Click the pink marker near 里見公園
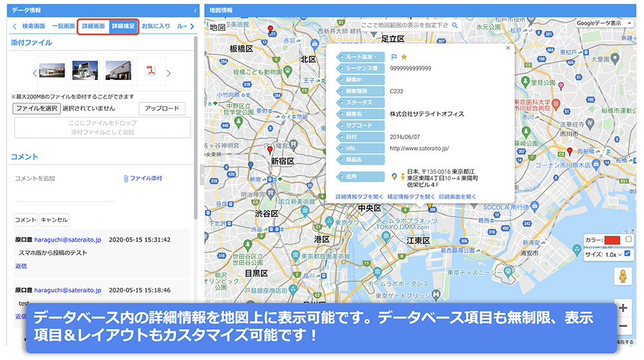This screenshot has width=644, height=360. (561, 86)
